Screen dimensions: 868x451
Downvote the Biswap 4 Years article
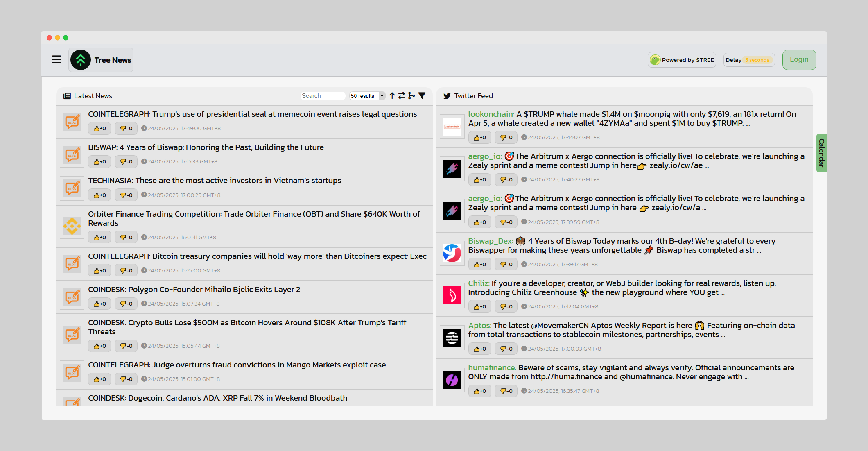pos(126,161)
